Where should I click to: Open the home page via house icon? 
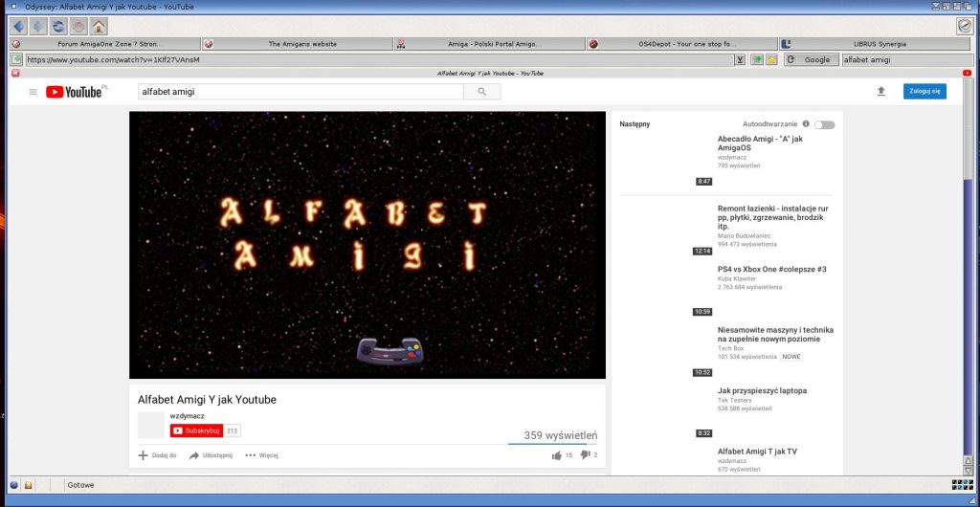pos(99,26)
